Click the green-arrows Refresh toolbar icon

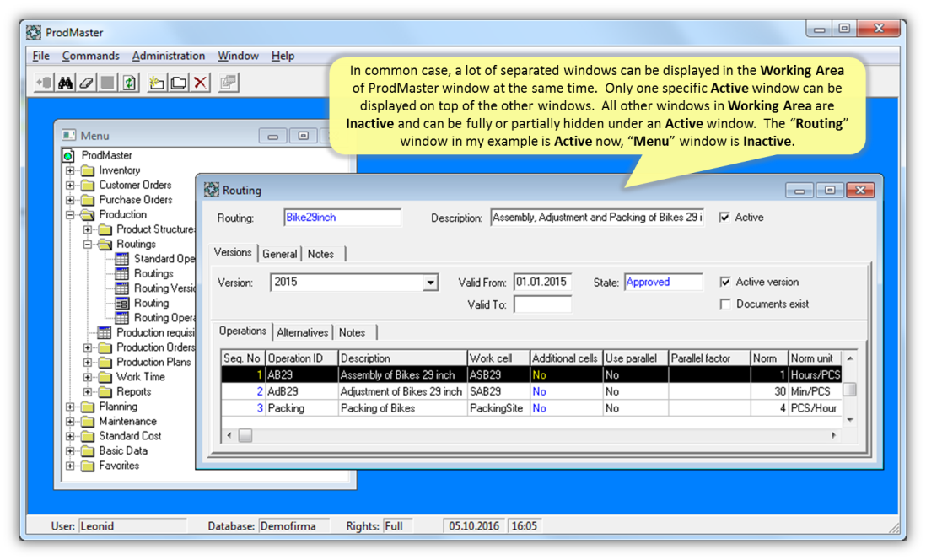pyautogui.click(x=129, y=83)
